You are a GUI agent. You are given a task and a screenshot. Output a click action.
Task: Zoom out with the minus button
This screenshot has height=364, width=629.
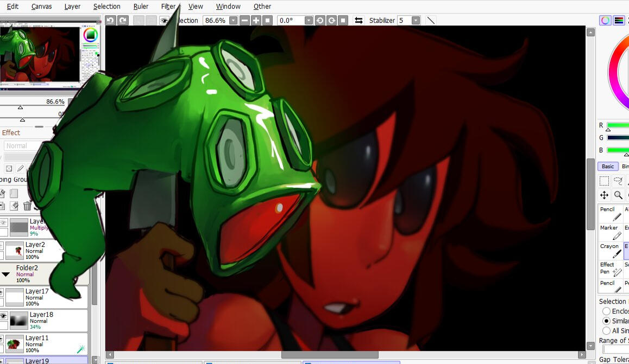[244, 20]
